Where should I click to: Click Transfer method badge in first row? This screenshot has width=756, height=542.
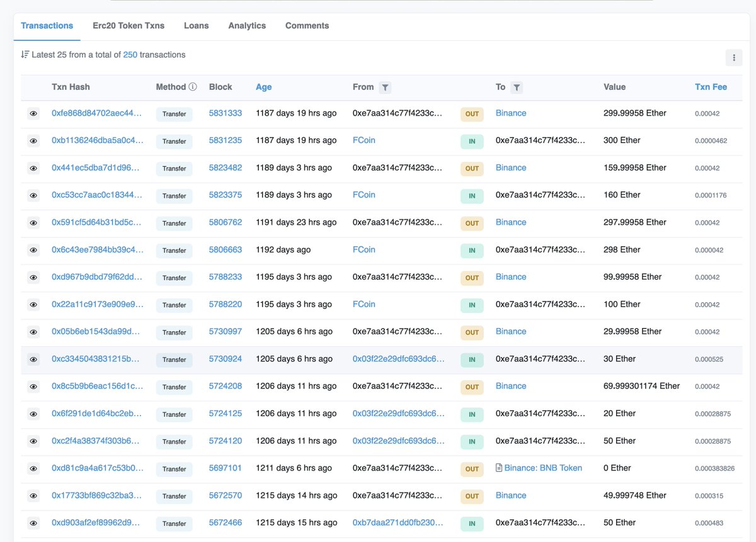click(x=175, y=114)
